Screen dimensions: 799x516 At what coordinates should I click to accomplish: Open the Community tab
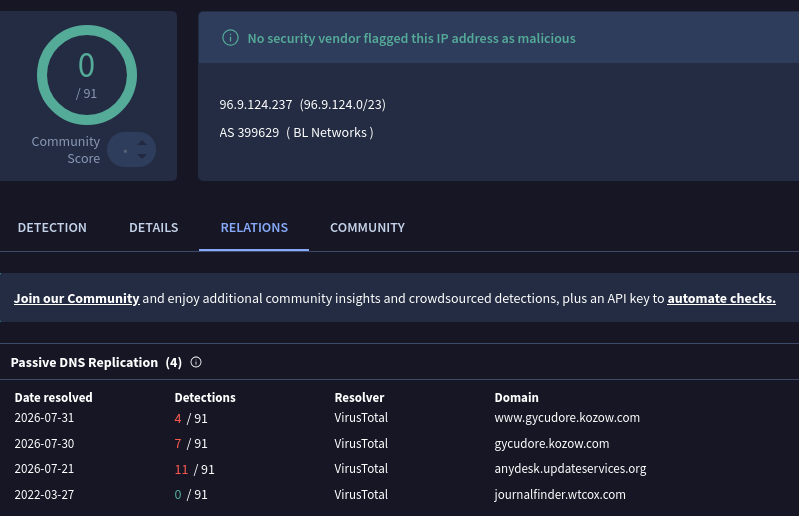(367, 228)
